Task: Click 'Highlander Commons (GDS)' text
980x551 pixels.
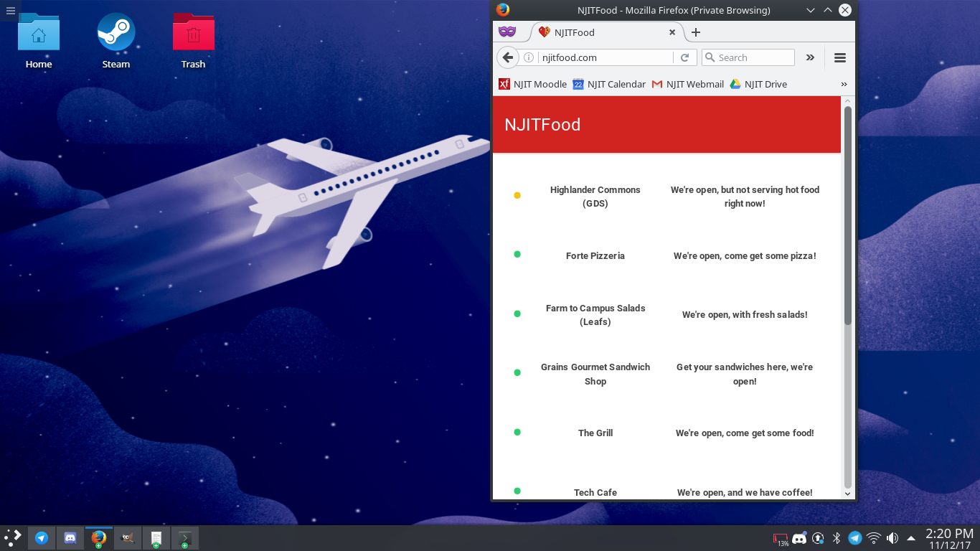Action: coord(595,197)
